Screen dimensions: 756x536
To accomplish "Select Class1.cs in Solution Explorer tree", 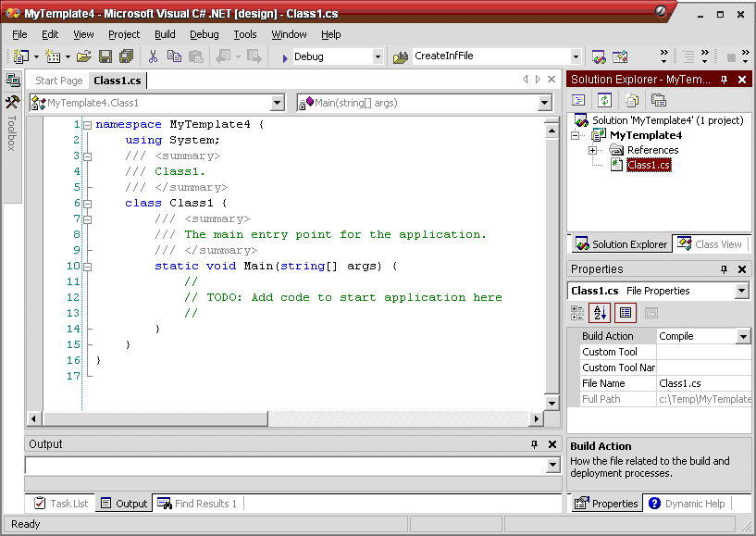I will click(649, 165).
